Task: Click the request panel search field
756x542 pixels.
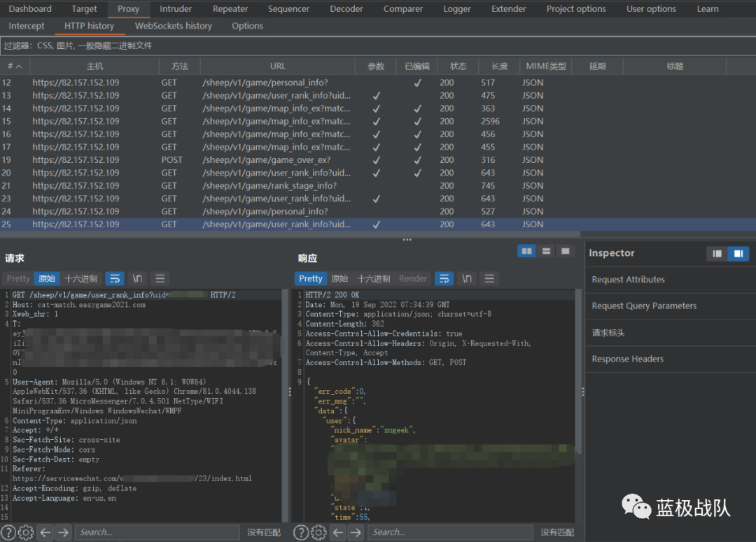Action: [157, 532]
